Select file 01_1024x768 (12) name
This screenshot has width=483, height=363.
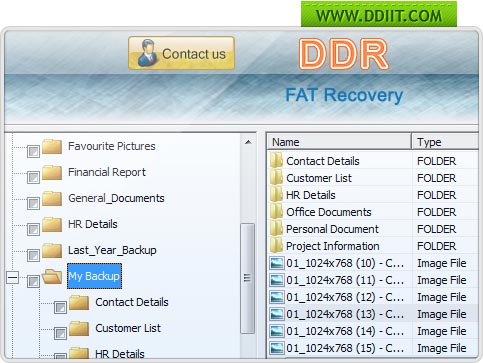click(345, 297)
